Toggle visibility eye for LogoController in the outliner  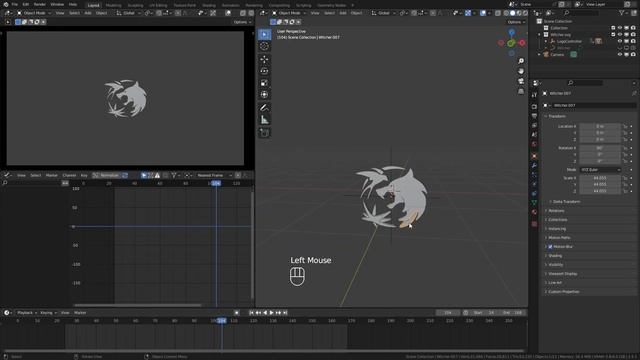(x=620, y=41)
